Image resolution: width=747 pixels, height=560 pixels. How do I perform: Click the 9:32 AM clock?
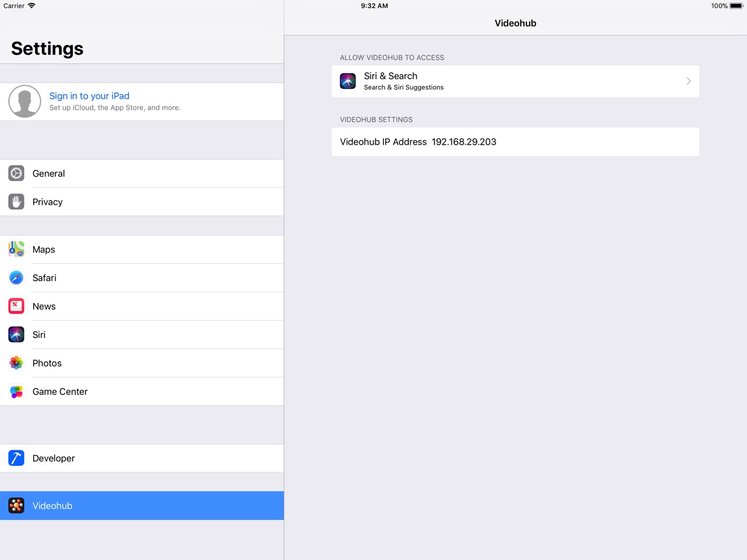pyautogui.click(x=374, y=6)
